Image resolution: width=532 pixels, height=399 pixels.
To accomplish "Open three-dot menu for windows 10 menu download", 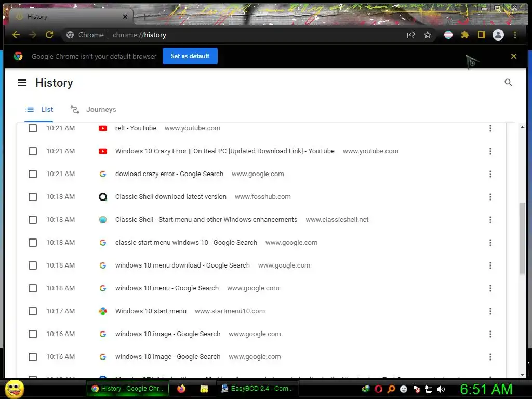I will coord(490,265).
